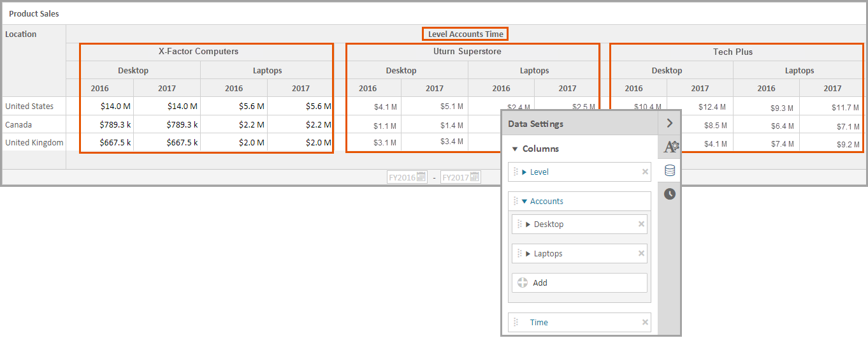Click the $3.4 M cell
The image size is (868, 338).
coord(452,141)
